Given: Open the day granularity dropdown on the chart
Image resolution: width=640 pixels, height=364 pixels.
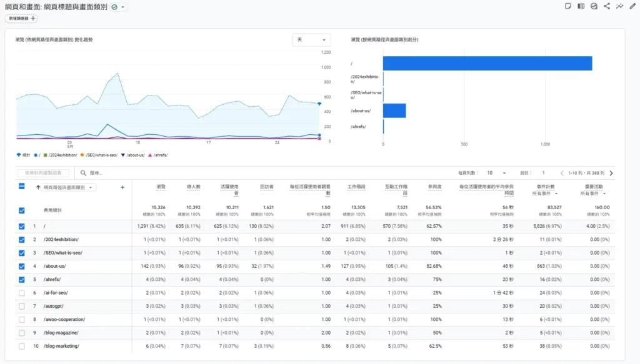Looking at the screenshot, I should tap(311, 40).
